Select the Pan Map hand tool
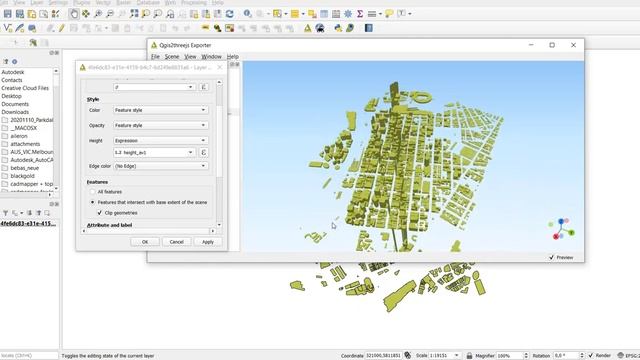This screenshot has height=360, width=640. [x=74, y=14]
